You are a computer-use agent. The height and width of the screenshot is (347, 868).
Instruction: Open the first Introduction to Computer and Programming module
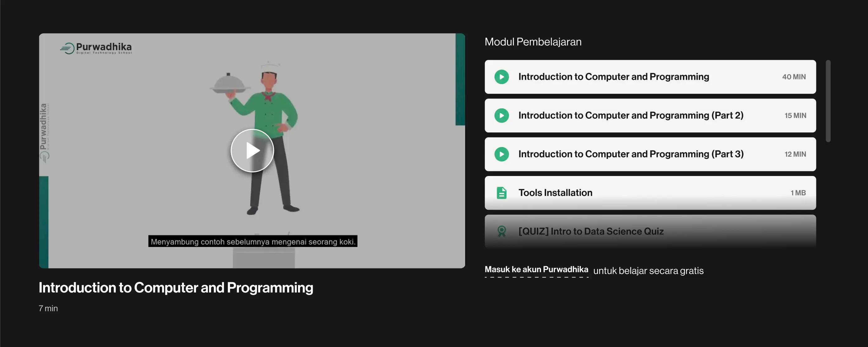(x=613, y=77)
